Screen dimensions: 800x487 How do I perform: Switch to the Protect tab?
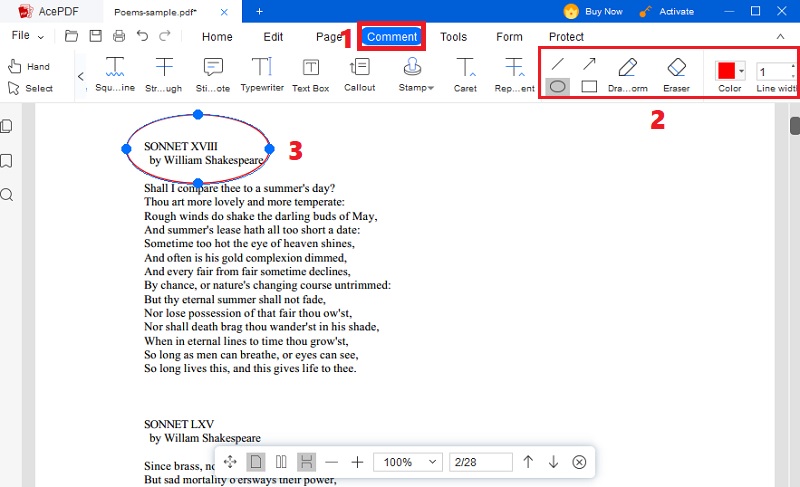566,37
